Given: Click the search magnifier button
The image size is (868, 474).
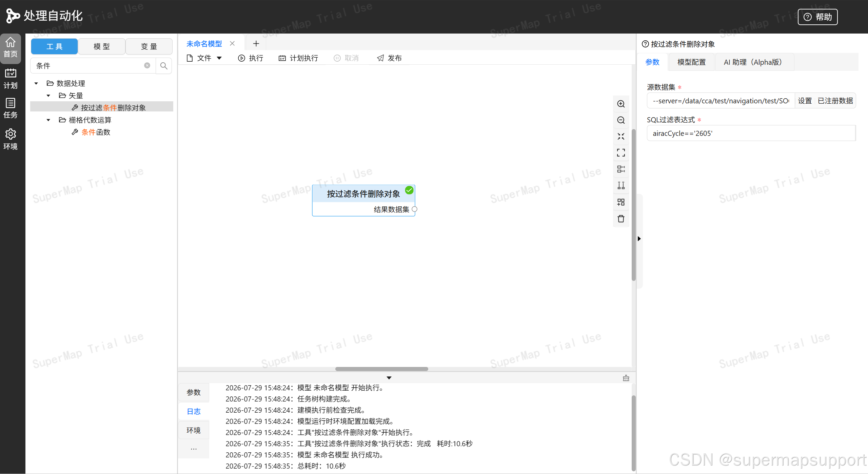Looking at the screenshot, I should point(164,66).
